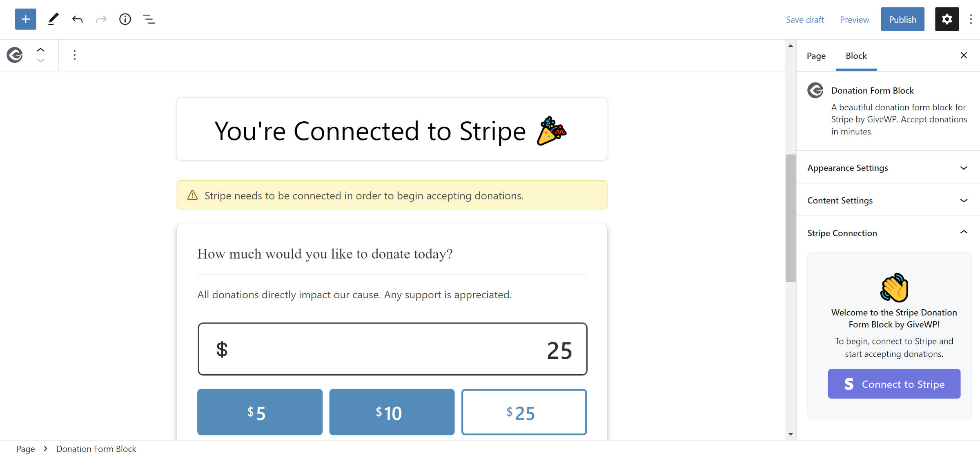Open the block options menu in block toolbar
Screen dimensions: 980x456
[x=75, y=55]
